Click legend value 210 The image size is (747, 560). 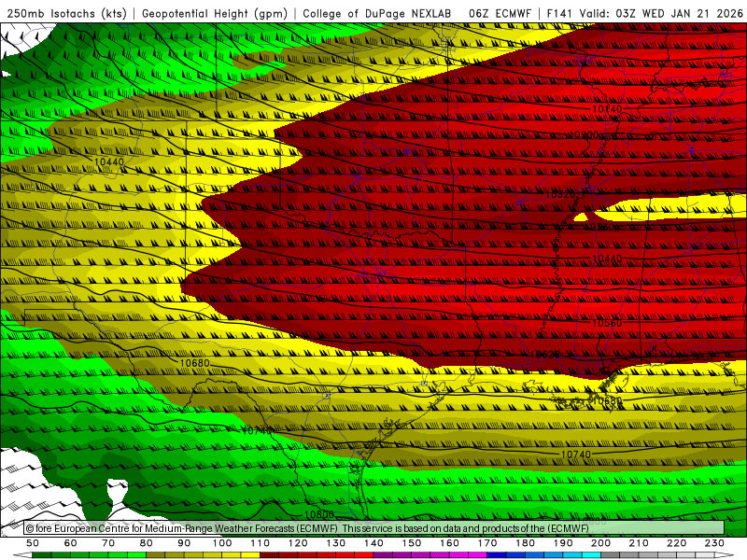point(639,543)
